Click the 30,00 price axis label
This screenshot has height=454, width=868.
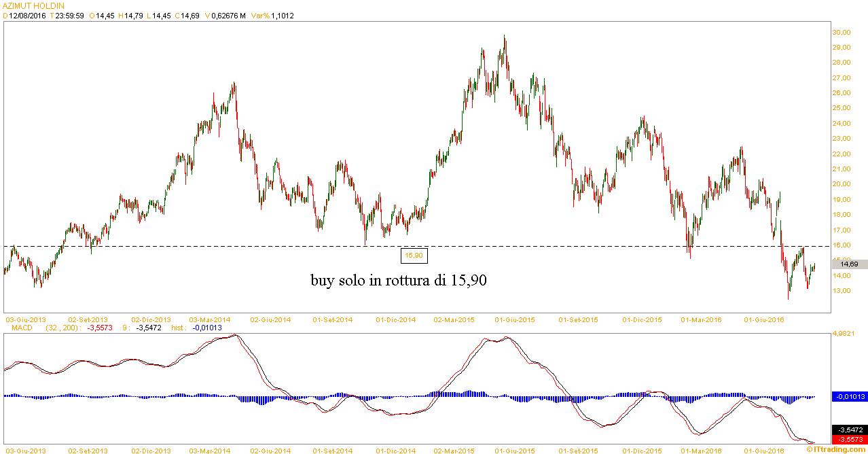coord(842,32)
